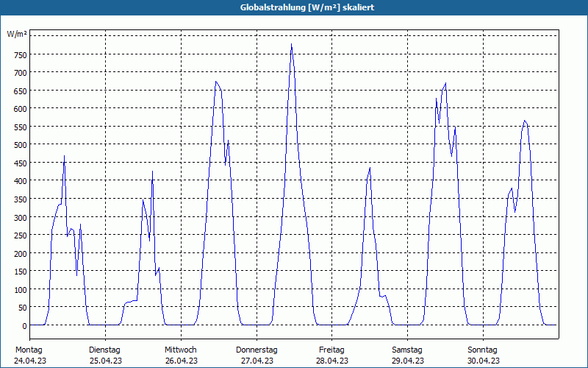Click the '24.04.23' date label
The height and width of the screenshot is (368, 588).
(30, 361)
